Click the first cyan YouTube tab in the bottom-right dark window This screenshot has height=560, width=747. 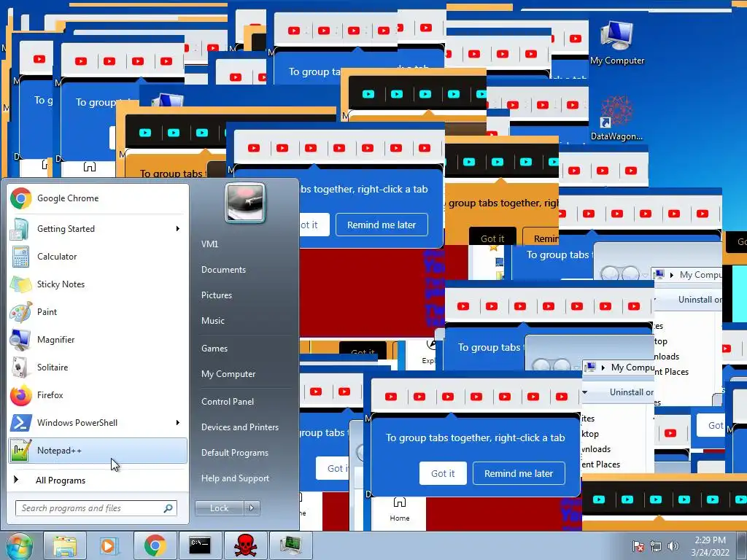tap(599, 499)
